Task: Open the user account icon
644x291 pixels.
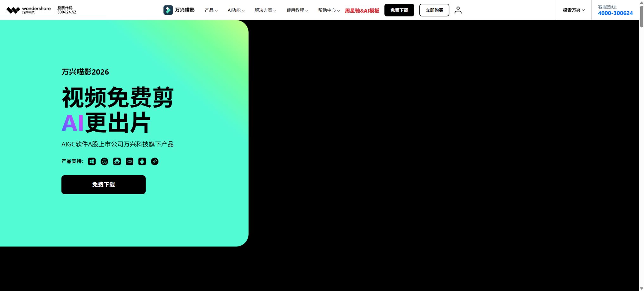Action: coord(458,10)
